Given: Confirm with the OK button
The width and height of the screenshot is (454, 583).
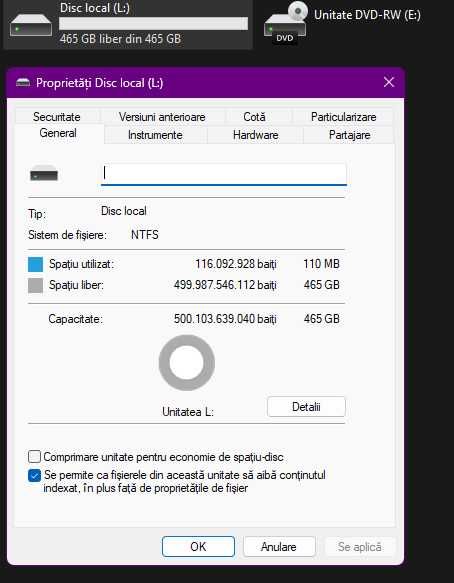Looking at the screenshot, I should 198,547.
